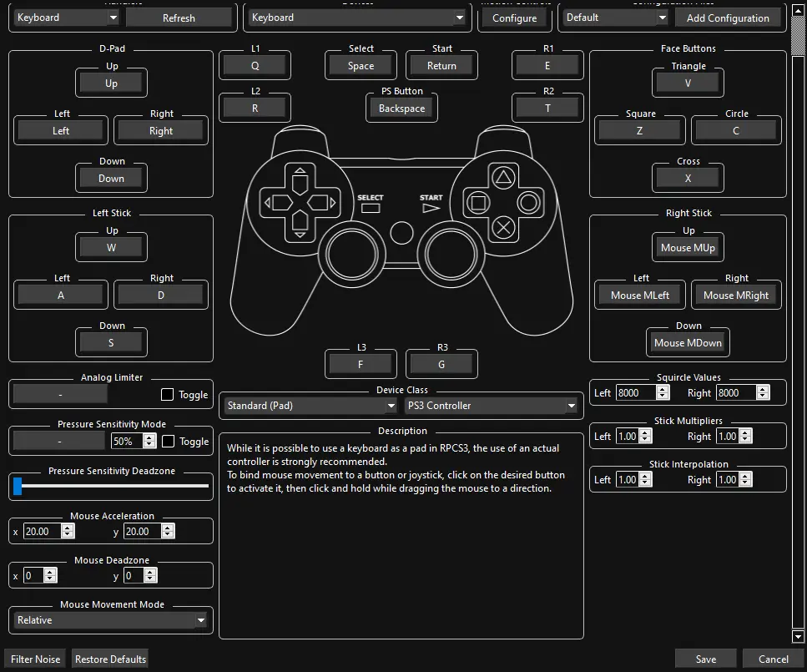Click the Mouse Acceleration y 20.00 field

click(143, 532)
